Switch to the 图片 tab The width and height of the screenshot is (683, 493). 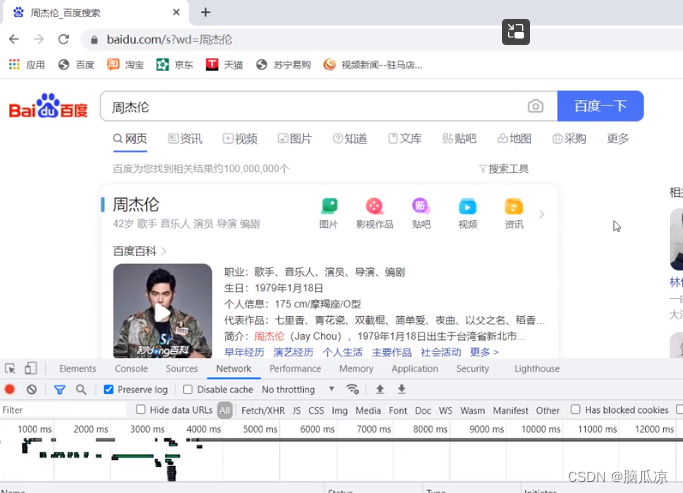295,139
